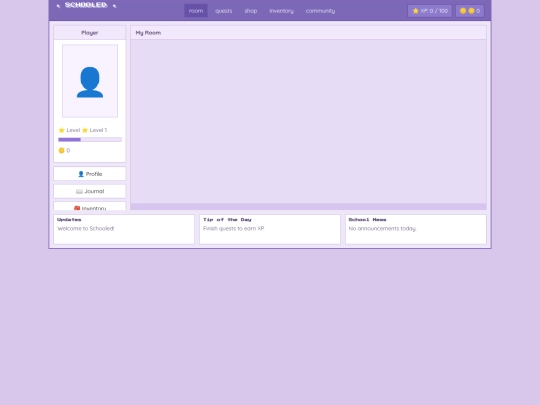
Task: Click the room canvas area
Action: pos(308,121)
